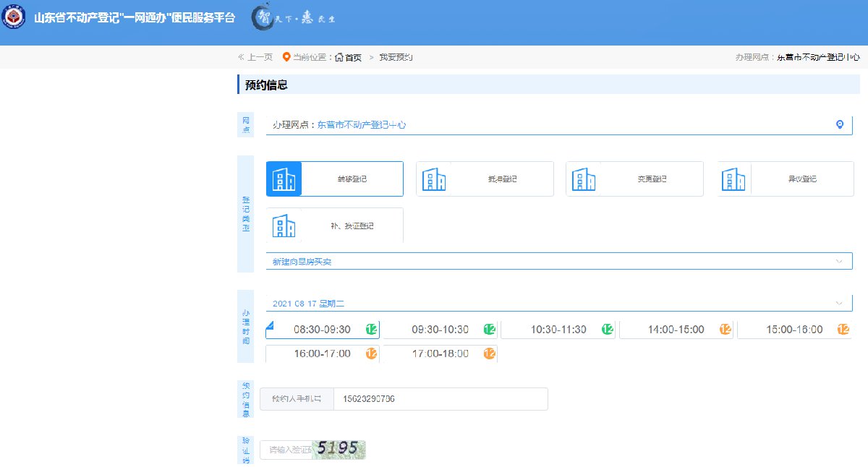Click the home icon beside 首页
This screenshot has height=467, width=868.
point(339,57)
